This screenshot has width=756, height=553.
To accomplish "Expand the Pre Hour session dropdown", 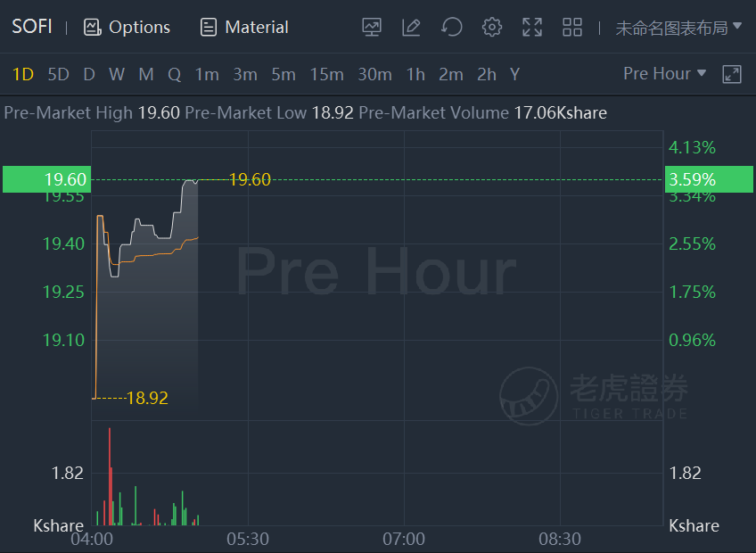I will click(x=664, y=73).
